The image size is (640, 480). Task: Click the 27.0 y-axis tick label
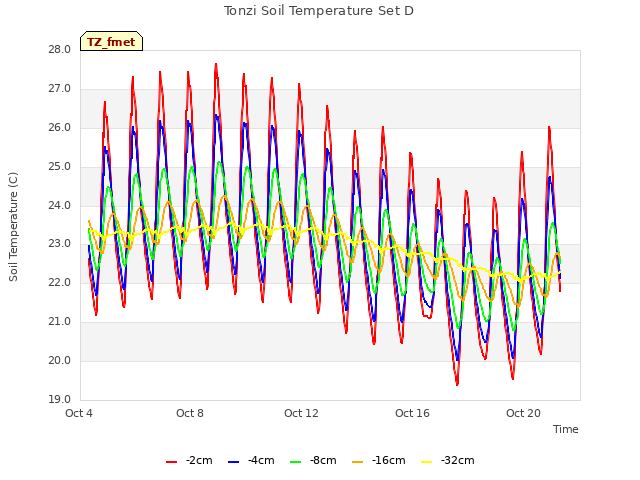[60, 89]
